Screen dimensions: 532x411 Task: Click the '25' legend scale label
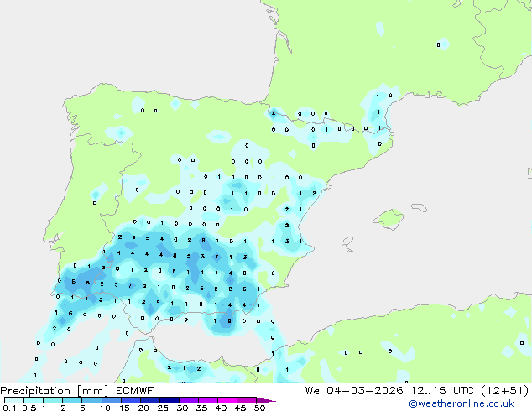tap(163, 408)
